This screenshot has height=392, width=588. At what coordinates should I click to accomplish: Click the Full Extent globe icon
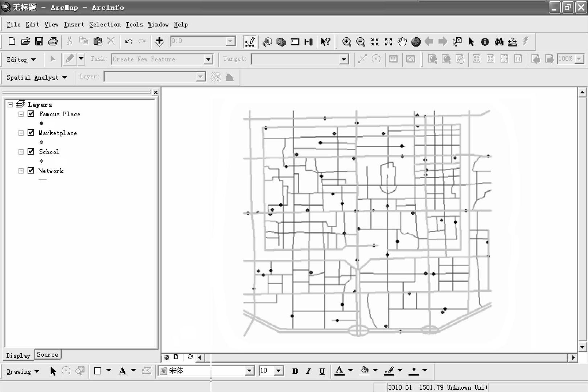416,42
